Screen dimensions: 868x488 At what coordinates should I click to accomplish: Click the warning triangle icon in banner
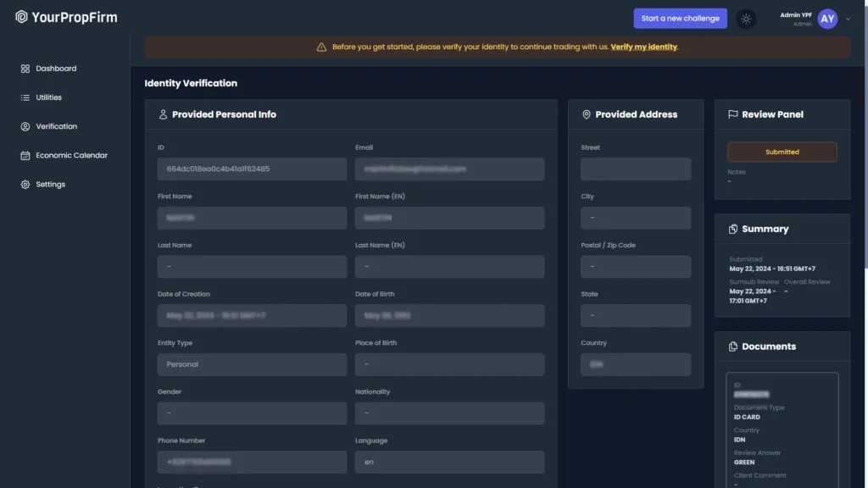pos(321,47)
